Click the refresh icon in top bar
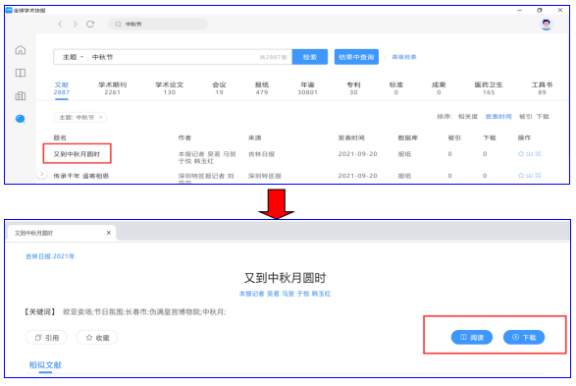This screenshot has height=386, width=576. point(90,24)
